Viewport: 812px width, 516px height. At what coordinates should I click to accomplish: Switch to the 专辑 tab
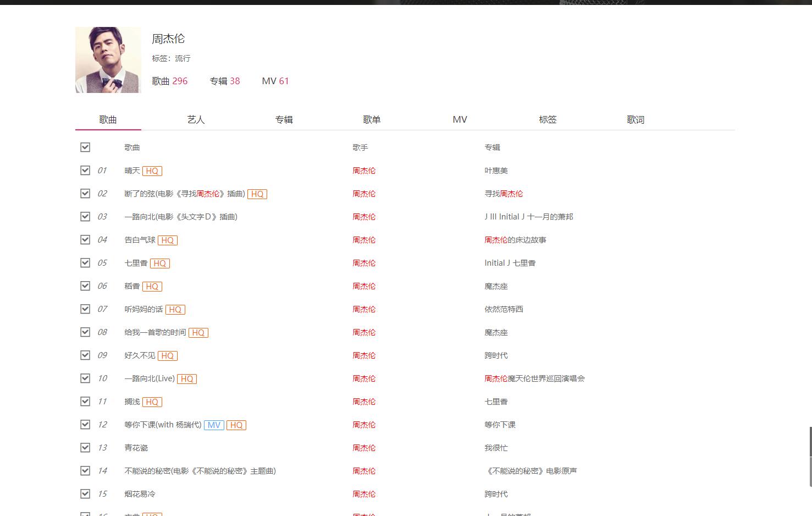tap(284, 119)
